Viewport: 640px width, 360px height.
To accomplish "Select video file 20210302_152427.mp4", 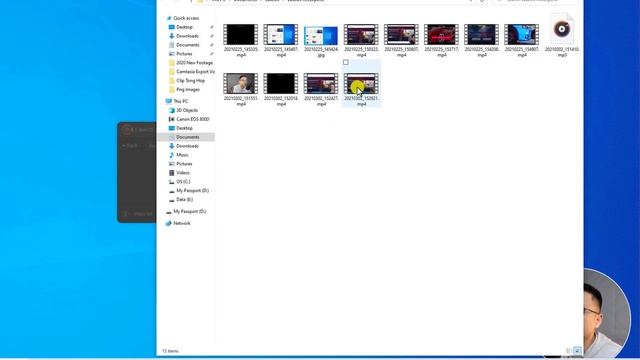I will (321, 89).
